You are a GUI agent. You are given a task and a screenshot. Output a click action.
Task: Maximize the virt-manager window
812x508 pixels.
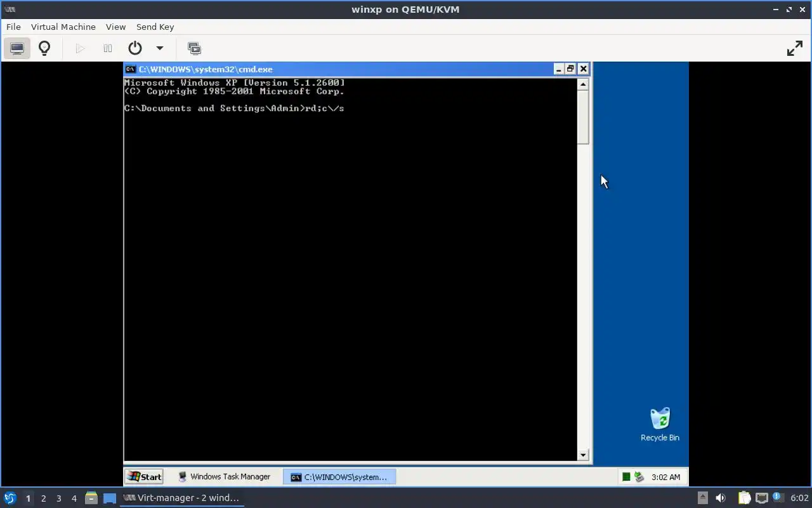(789, 10)
